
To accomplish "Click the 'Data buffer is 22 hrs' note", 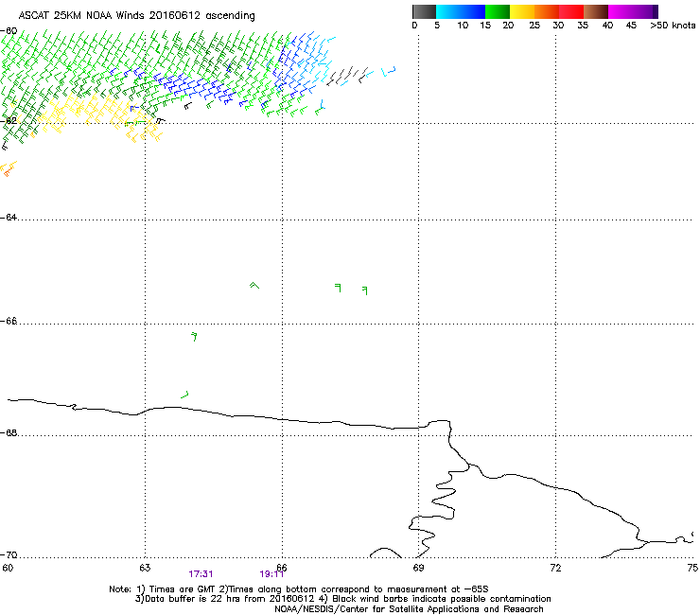I will pyautogui.click(x=342, y=599).
